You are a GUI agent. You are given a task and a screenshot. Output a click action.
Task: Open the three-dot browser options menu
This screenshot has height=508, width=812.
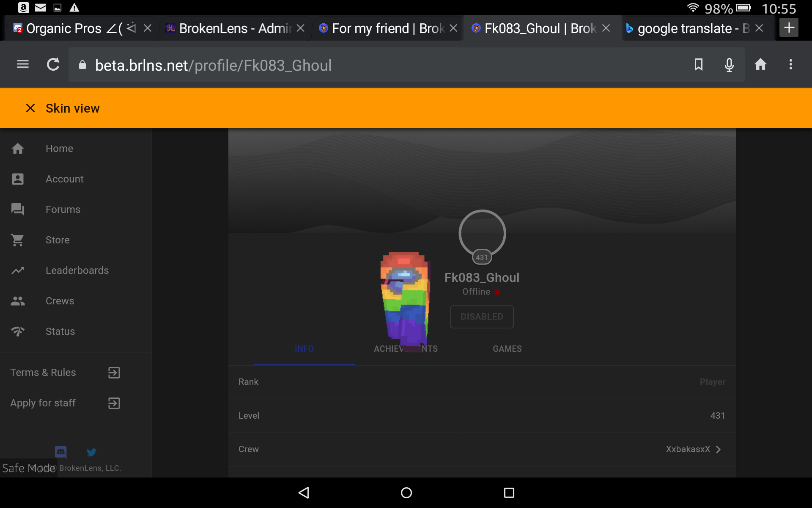[791, 64]
